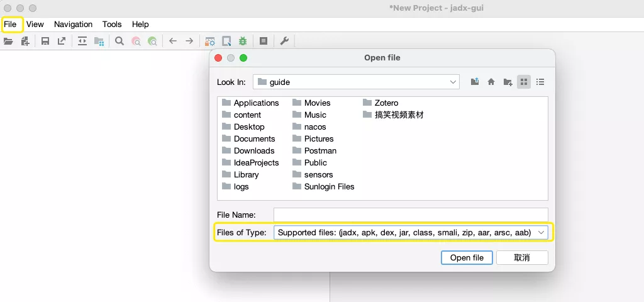Click the pink Class search icon
644x302 pixels.
136,41
